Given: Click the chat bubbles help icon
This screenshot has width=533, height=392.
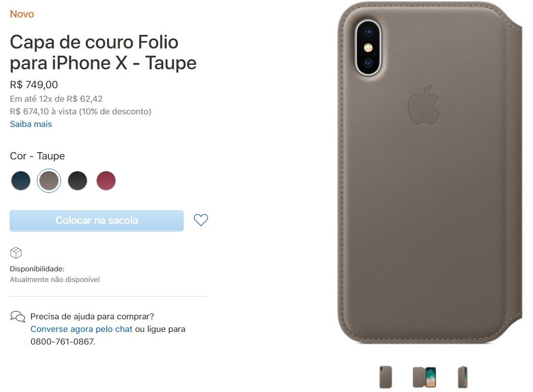Looking at the screenshot, I should tap(17, 316).
